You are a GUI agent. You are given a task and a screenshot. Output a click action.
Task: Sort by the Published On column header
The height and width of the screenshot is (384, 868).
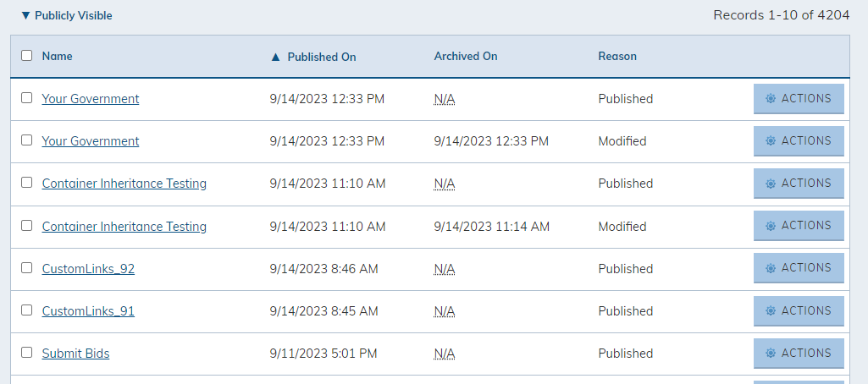point(313,57)
